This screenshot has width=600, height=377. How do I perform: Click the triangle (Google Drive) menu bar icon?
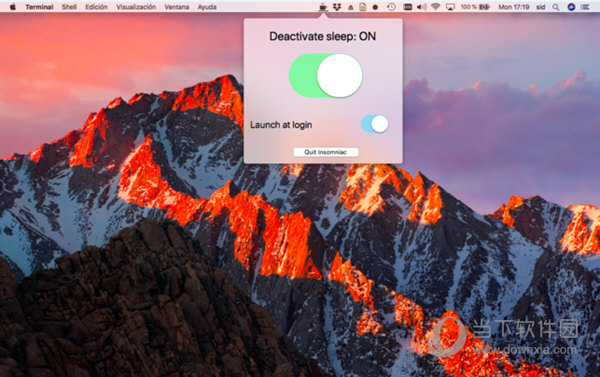click(351, 7)
